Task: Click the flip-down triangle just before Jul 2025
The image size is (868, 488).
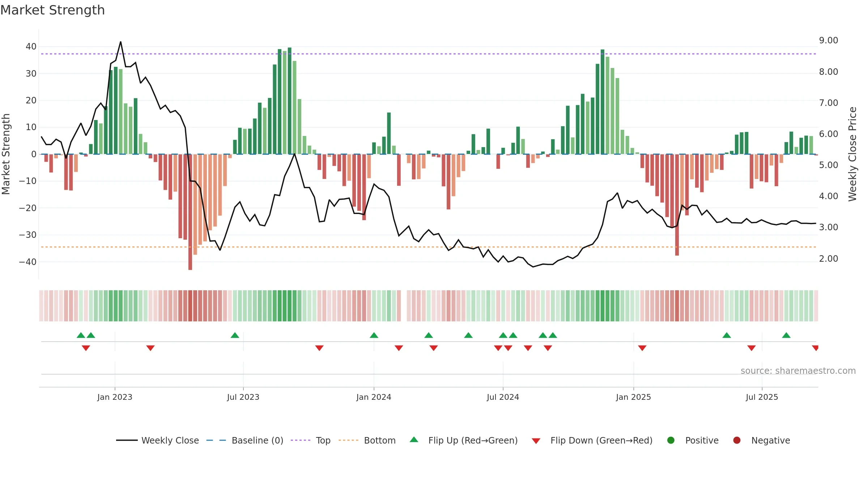Action: 752,348
